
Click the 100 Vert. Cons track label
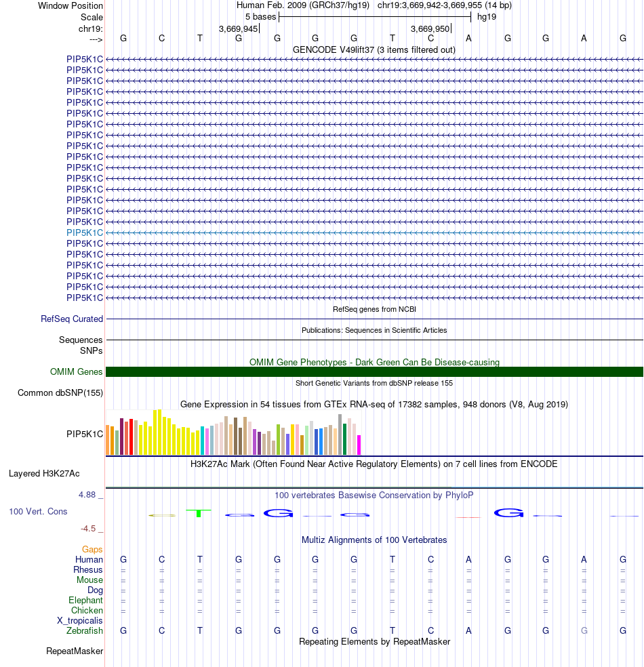tap(38, 511)
